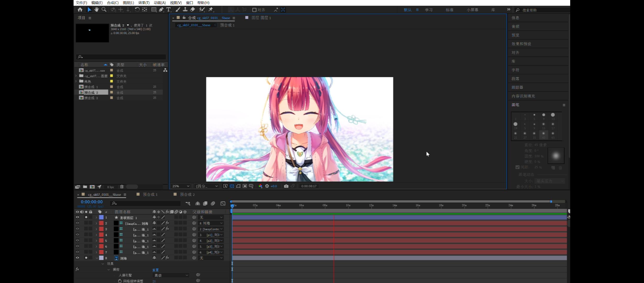
Task: Toggle visibility eye of layer 5
Action: [x=77, y=240]
